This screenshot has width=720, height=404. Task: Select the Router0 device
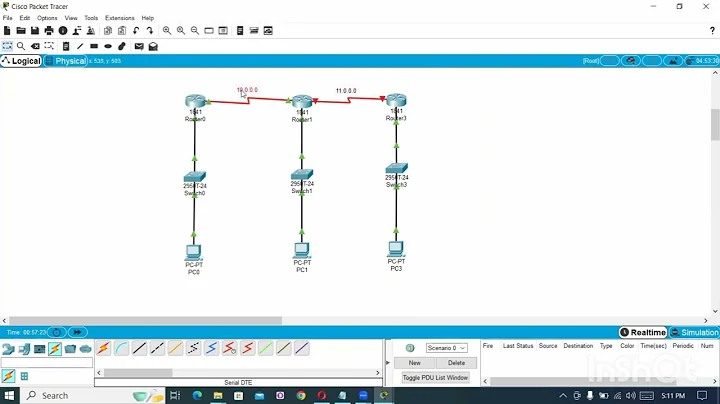[x=196, y=101]
